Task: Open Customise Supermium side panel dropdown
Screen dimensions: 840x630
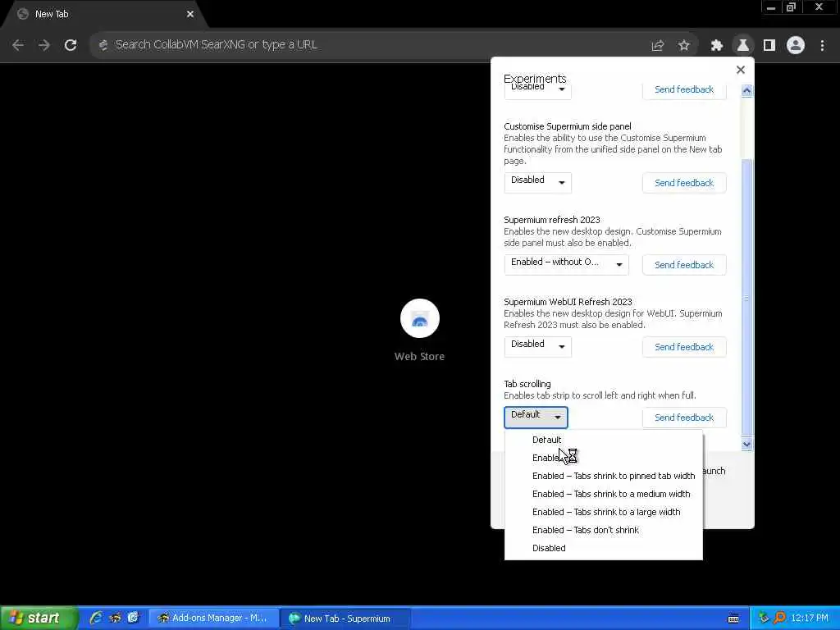Action: (x=537, y=183)
